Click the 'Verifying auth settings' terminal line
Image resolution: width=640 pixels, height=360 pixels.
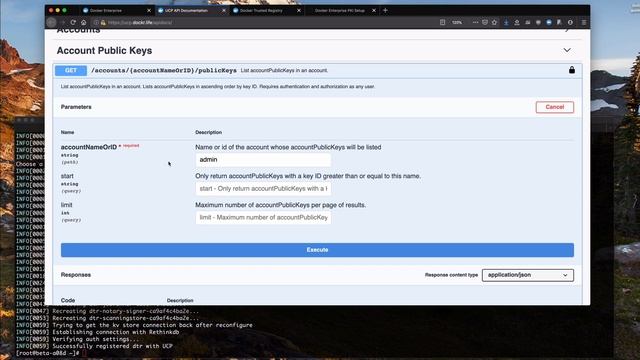(x=96, y=339)
